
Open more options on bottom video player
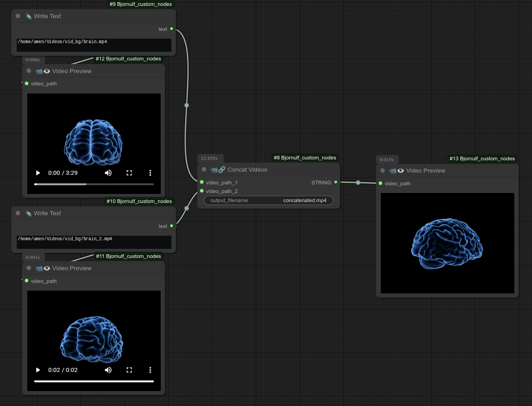[x=150, y=370]
